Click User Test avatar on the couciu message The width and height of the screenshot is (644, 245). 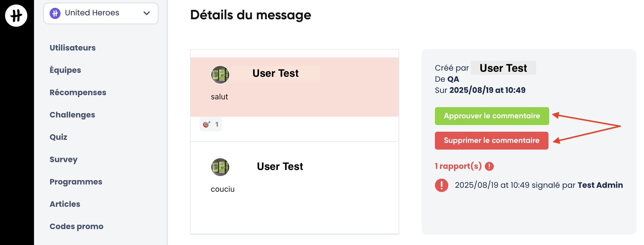[x=220, y=167]
